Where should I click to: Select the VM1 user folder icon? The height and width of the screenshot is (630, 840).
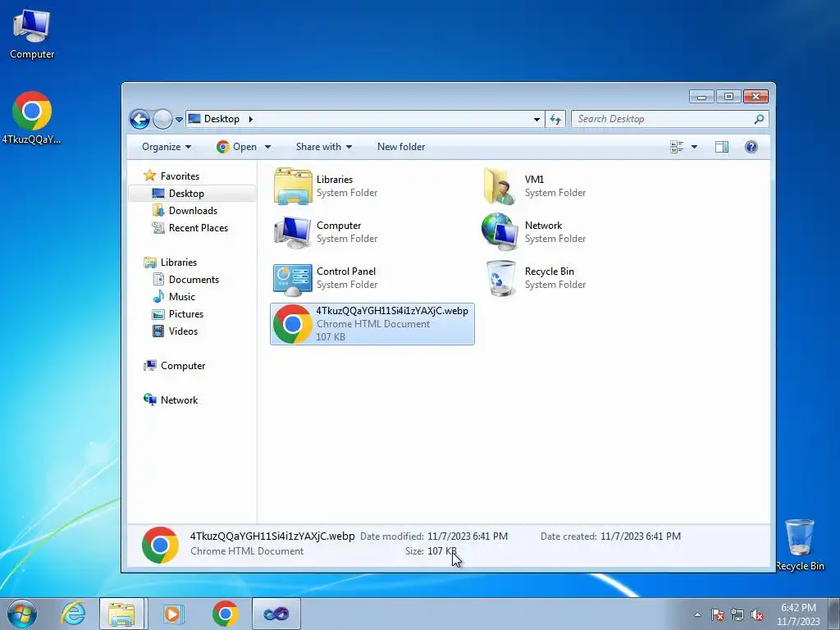pyautogui.click(x=500, y=186)
